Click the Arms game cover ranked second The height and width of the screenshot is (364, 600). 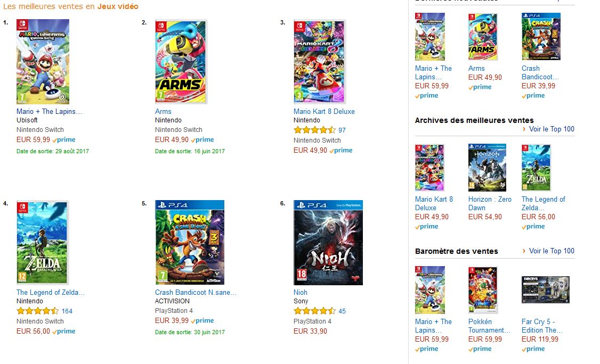[181, 61]
